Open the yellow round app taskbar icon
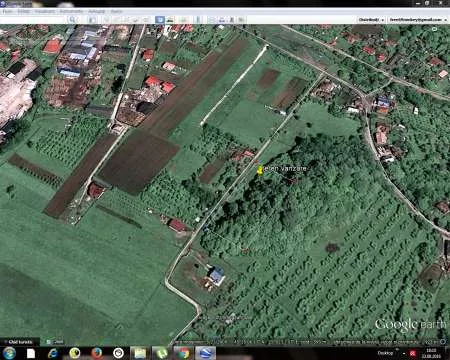The image size is (450, 360). tap(75, 353)
